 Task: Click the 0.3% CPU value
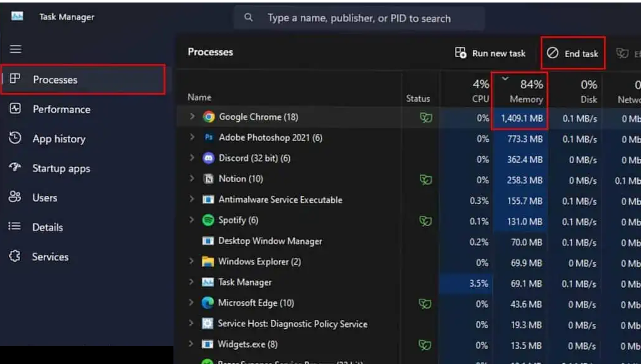pyautogui.click(x=479, y=201)
